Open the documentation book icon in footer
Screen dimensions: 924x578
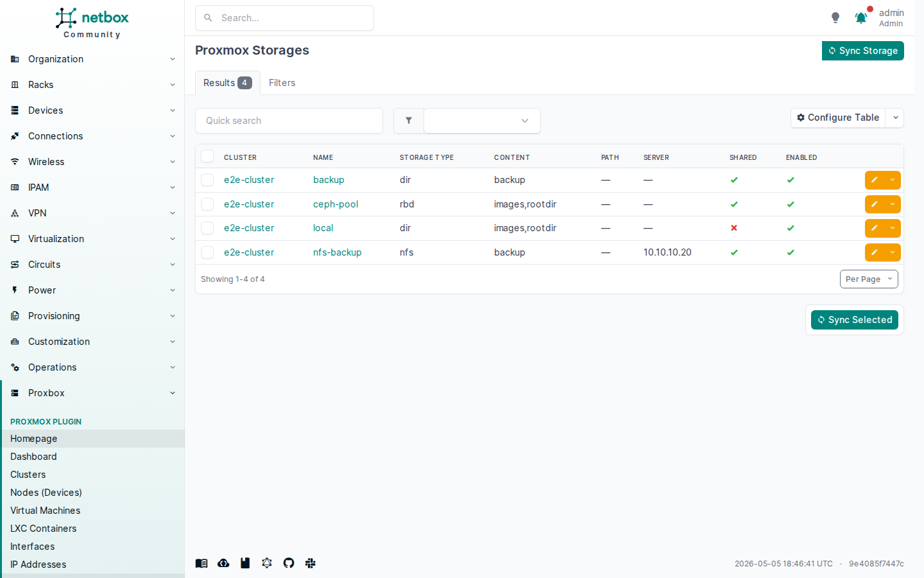(201, 563)
